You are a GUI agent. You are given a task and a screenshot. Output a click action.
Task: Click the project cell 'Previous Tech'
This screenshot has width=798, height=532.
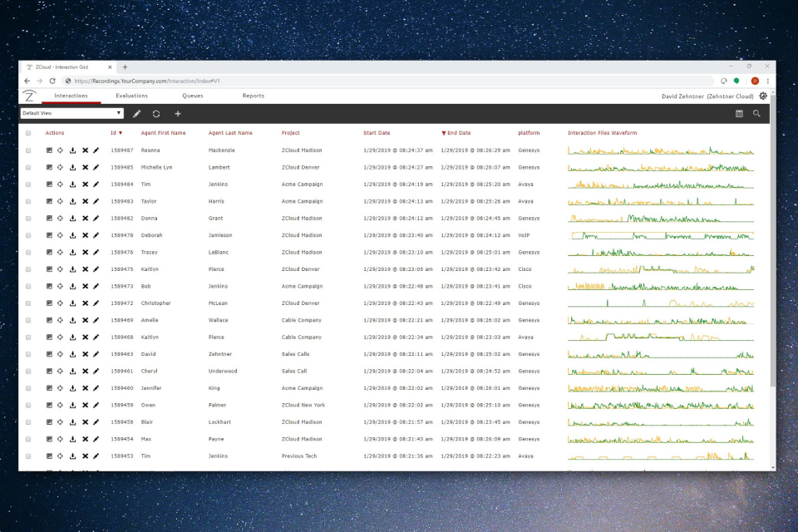(x=299, y=456)
